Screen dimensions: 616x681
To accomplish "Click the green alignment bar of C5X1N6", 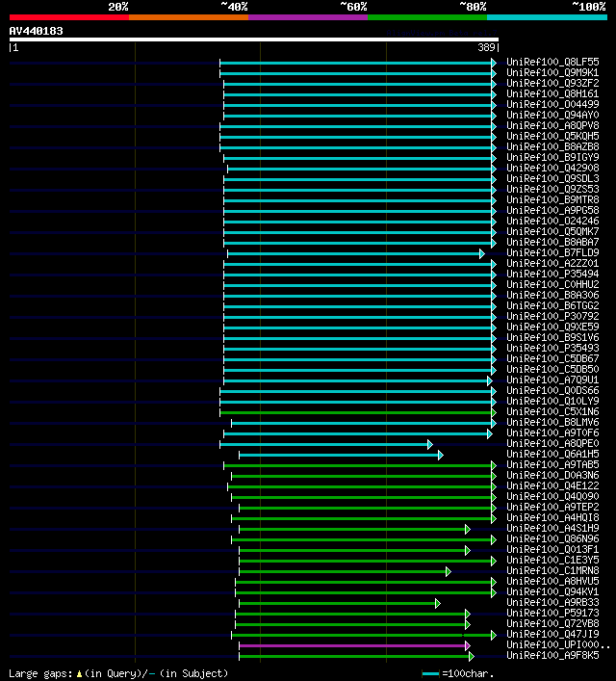I will click(x=358, y=412).
